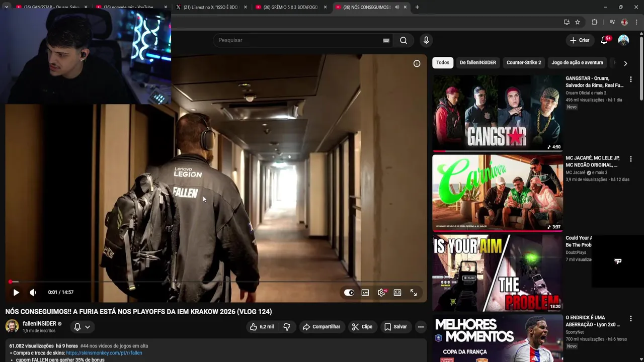Open options menu for O ENDRICK video
The image size is (644, 362).
[630, 319]
